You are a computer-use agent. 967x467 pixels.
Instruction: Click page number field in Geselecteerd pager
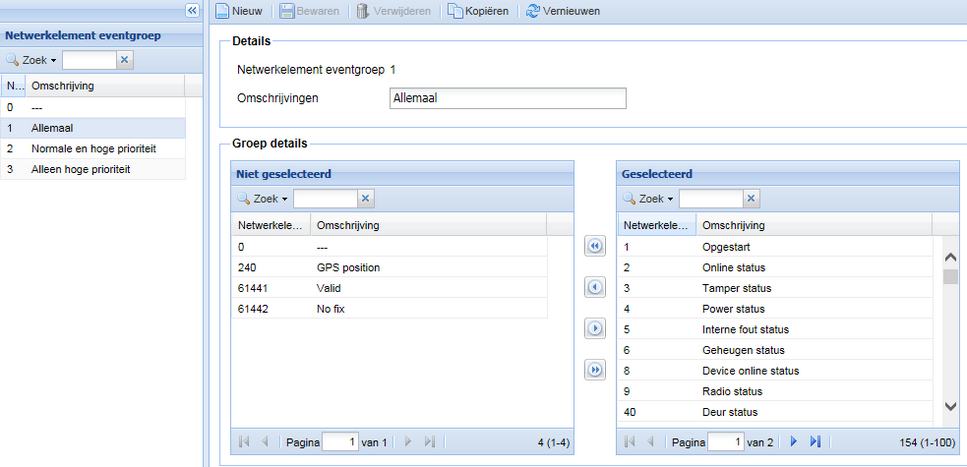726,442
